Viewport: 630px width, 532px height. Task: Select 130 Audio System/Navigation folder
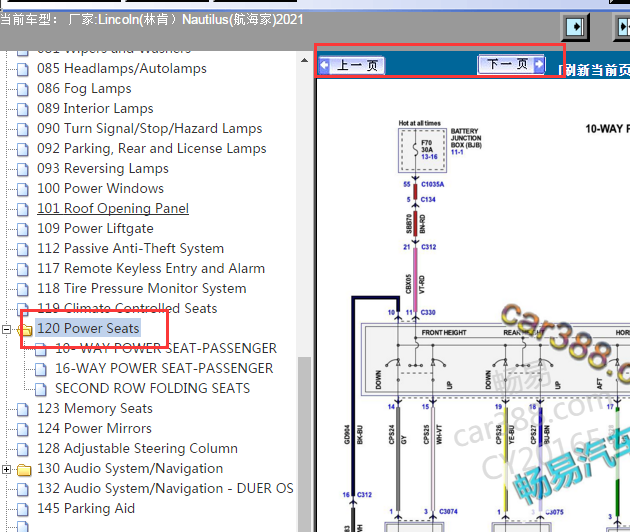click(x=130, y=469)
